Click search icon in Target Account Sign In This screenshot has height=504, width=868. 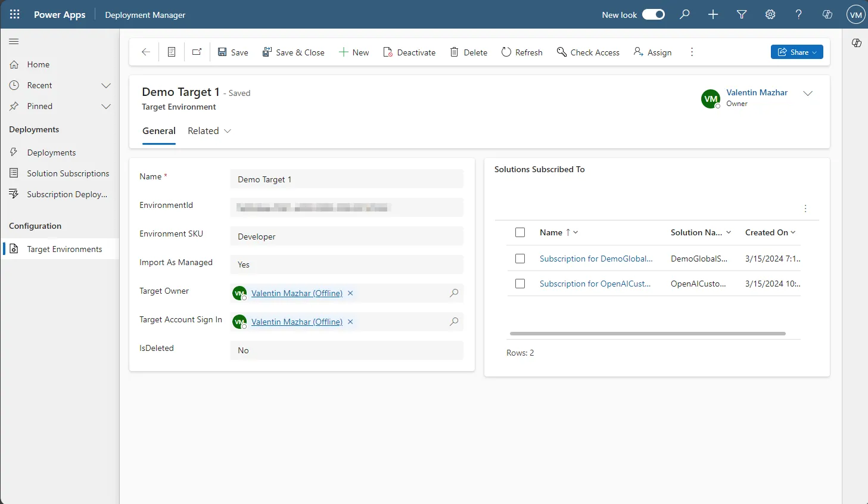(454, 322)
